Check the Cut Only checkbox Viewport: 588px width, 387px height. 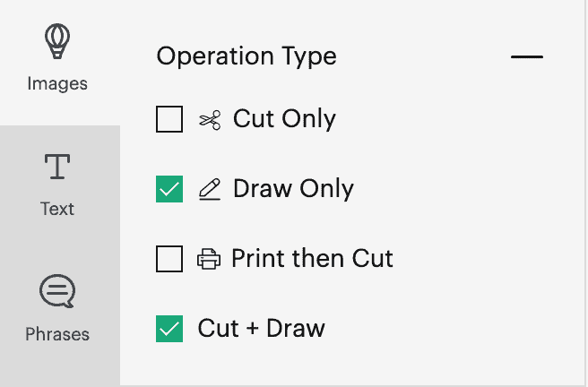[169, 119]
